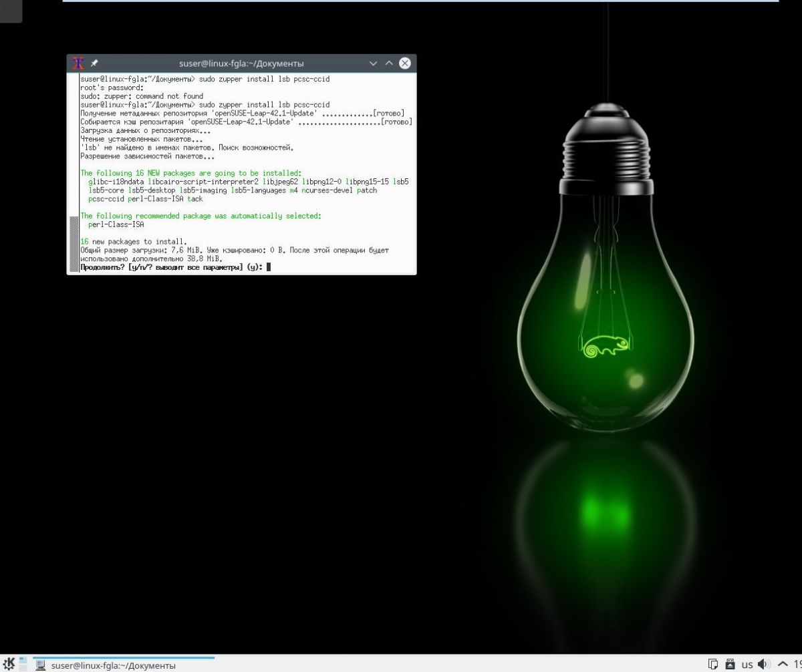Viewport: 802px width, 672px height.
Task: Switch the 'us' keyboard layout indicator
Action: 747,665
